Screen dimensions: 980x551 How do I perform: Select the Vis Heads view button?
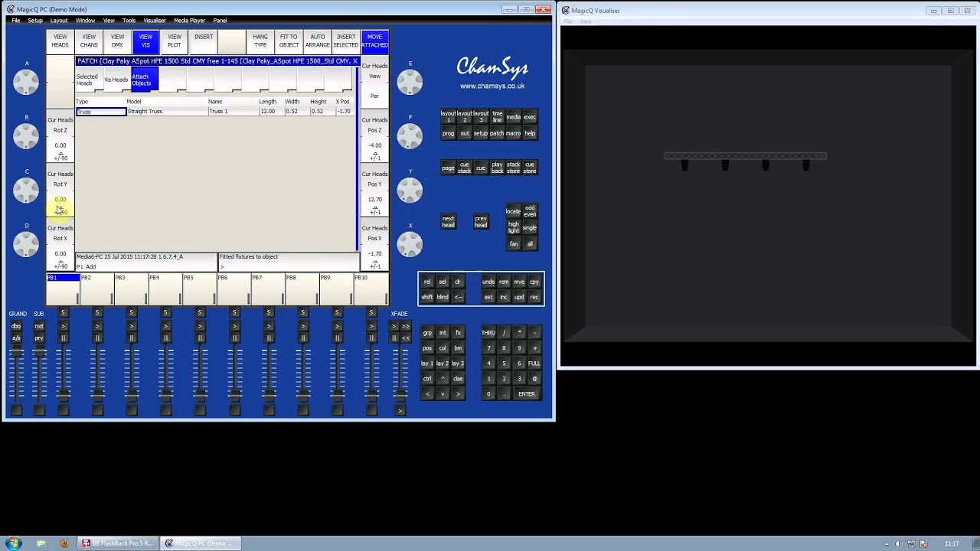pos(116,80)
